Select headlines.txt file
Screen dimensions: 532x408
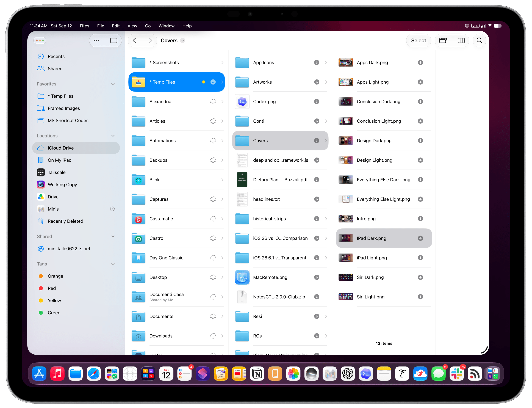[x=280, y=199]
